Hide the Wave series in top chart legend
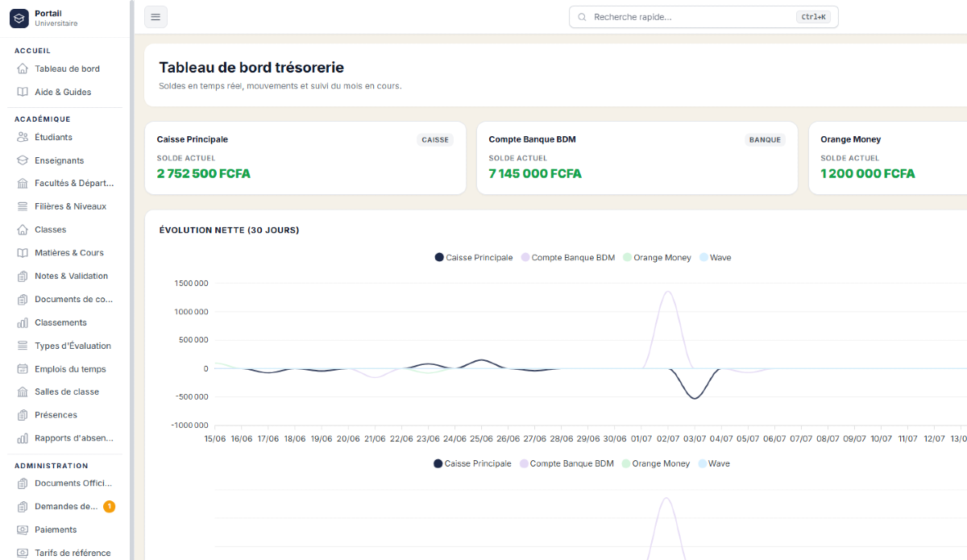This screenshot has width=967, height=560. [x=716, y=258]
